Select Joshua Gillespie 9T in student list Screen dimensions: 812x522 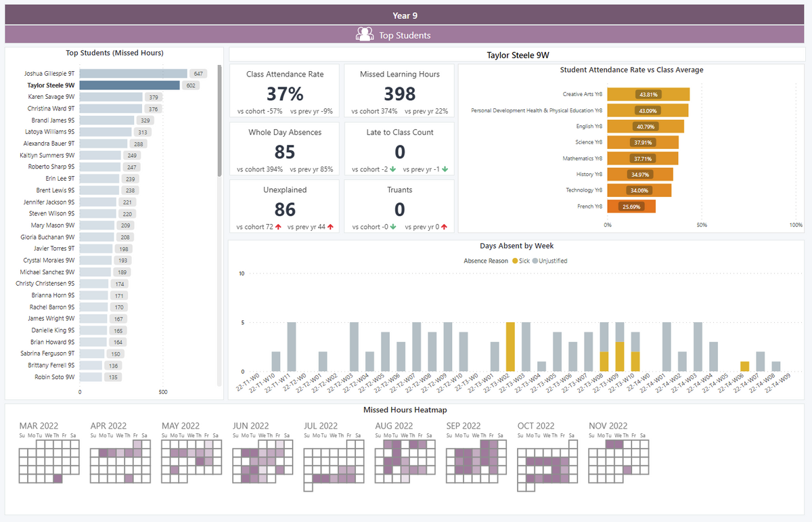coord(49,74)
